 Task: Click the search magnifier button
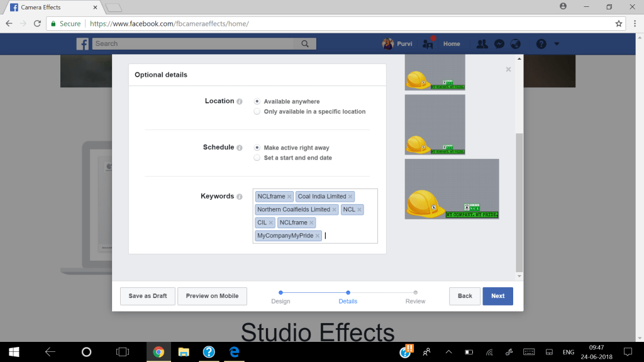(305, 44)
